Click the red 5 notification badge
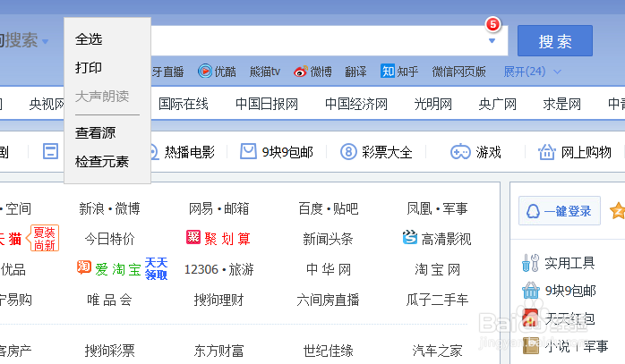 [493, 24]
